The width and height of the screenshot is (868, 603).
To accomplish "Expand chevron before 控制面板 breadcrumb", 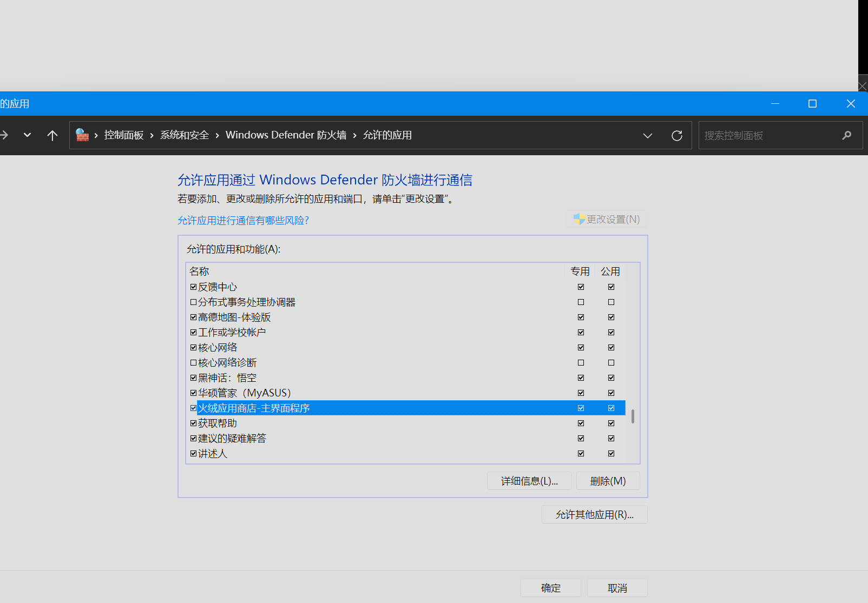I will (96, 136).
